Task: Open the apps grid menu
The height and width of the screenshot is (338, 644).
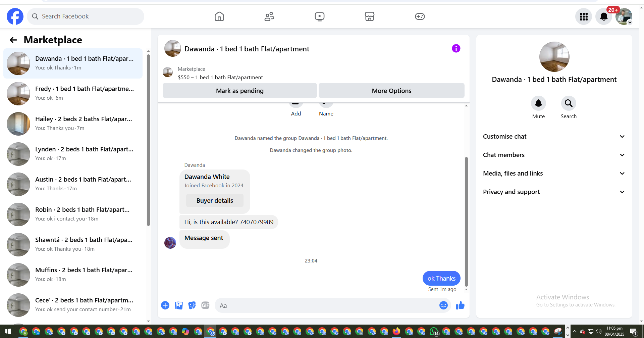Action: [x=584, y=16]
